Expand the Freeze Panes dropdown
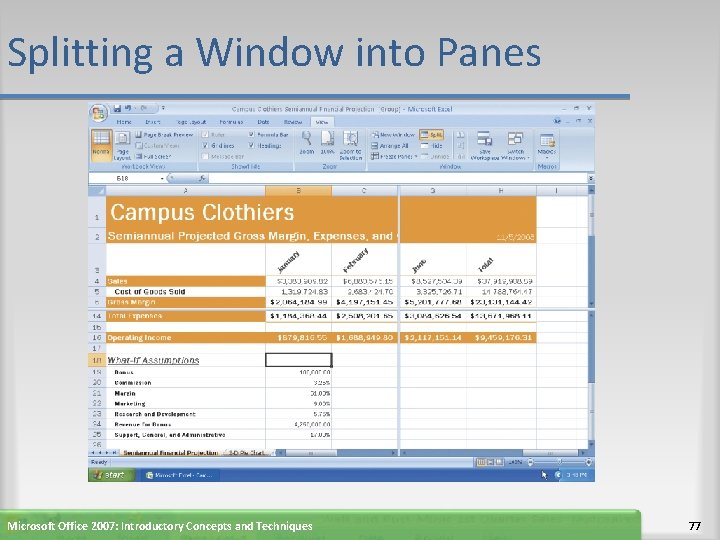720x540 pixels. [x=394, y=157]
